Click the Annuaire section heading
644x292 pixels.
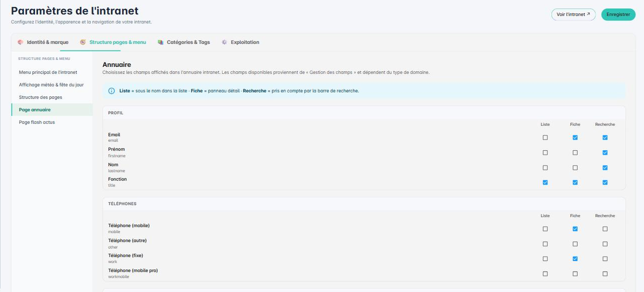coord(117,65)
